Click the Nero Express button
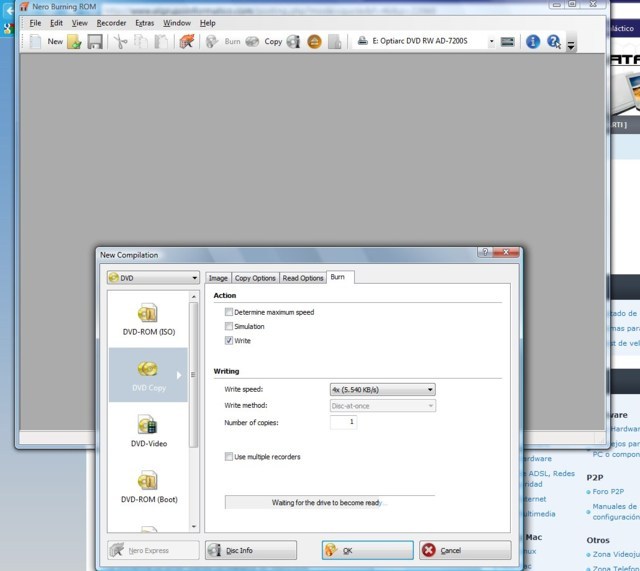This screenshot has height=571, width=640. [153, 550]
